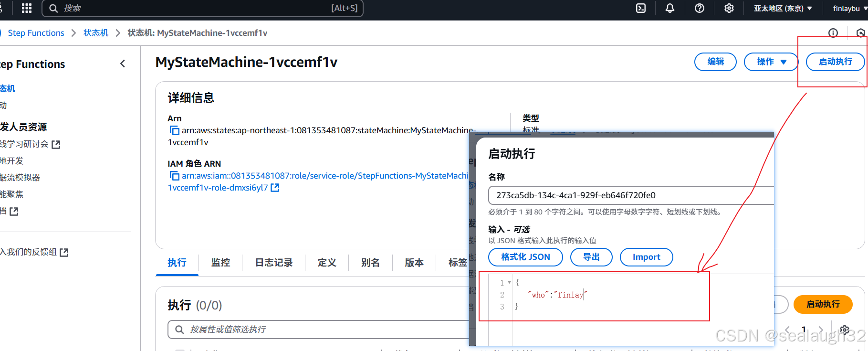Go to next page of executions
The width and height of the screenshot is (868, 351).
[821, 330]
